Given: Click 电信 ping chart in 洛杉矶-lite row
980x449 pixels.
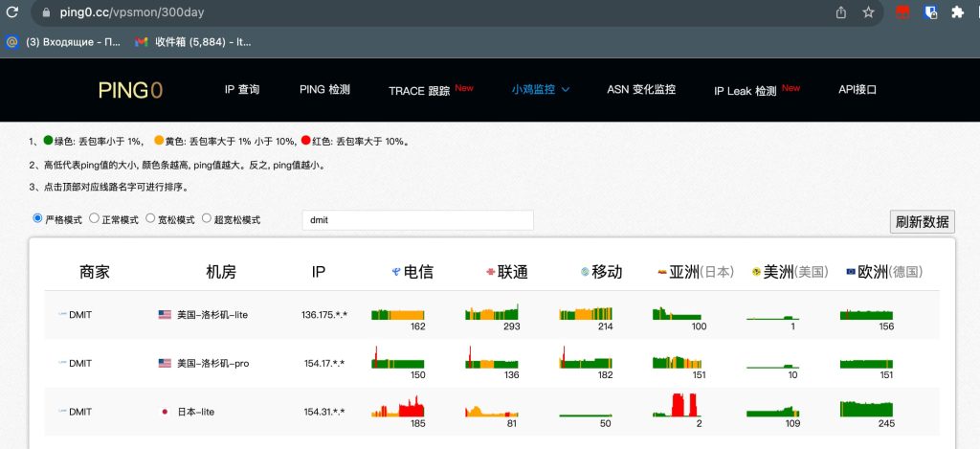Looking at the screenshot, I should 398,314.
